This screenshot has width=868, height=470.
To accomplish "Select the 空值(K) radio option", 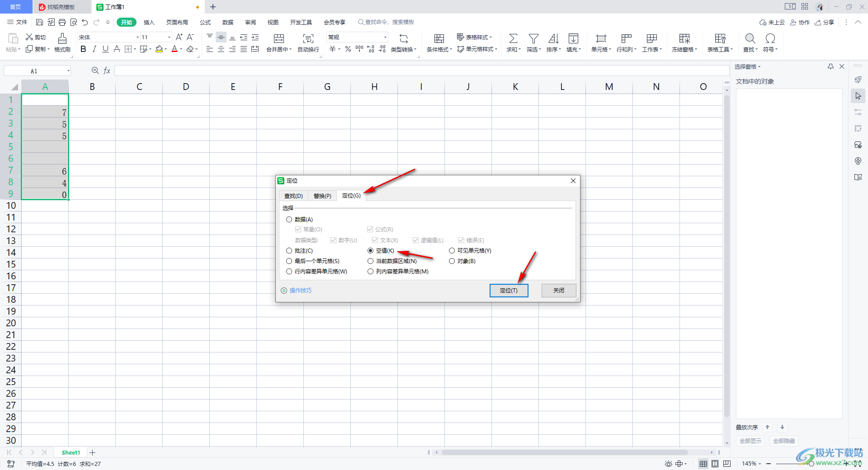I will pos(371,251).
